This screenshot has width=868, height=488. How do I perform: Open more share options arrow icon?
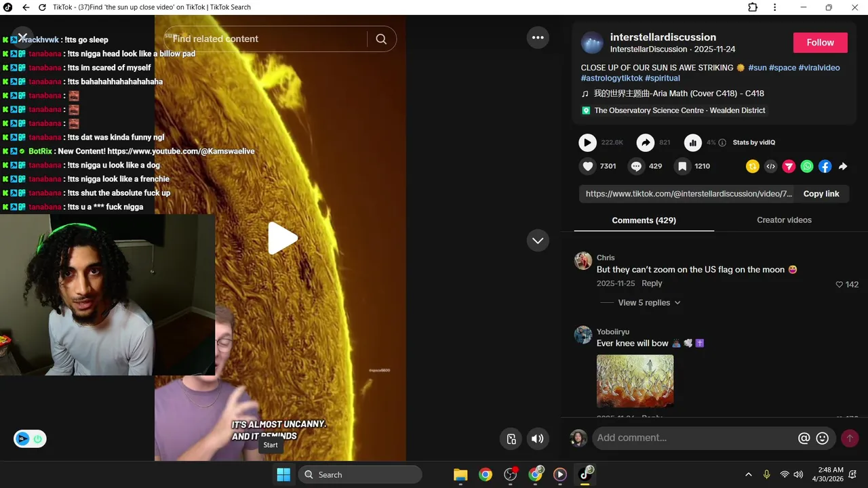click(843, 166)
